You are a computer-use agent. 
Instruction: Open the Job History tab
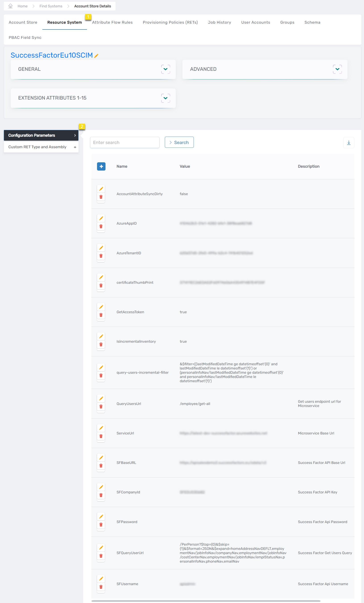pyautogui.click(x=219, y=22)
